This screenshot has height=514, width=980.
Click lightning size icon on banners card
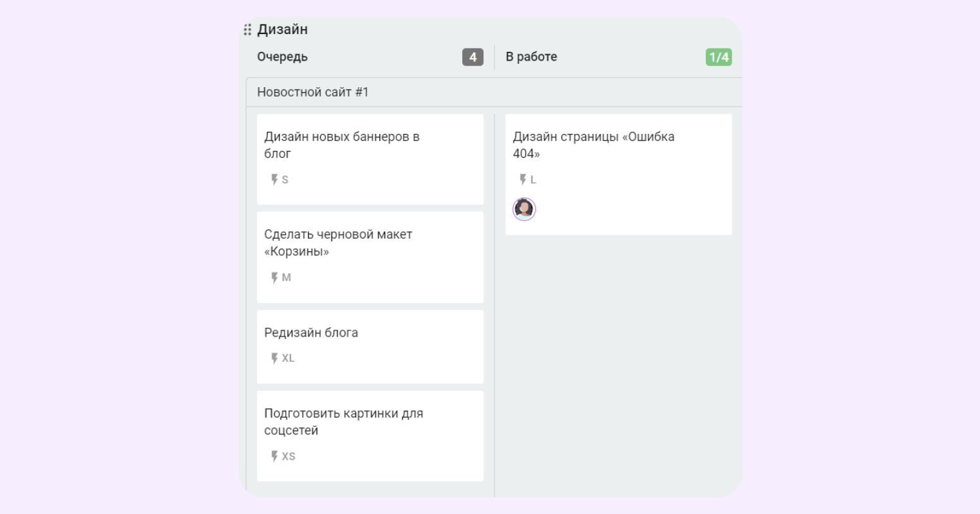click(275, 180)
